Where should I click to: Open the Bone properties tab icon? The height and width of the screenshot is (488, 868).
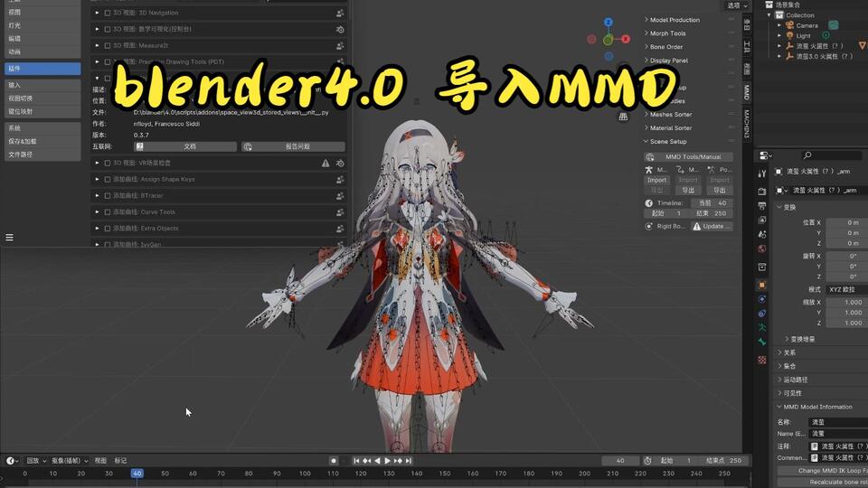click(761, 343)
